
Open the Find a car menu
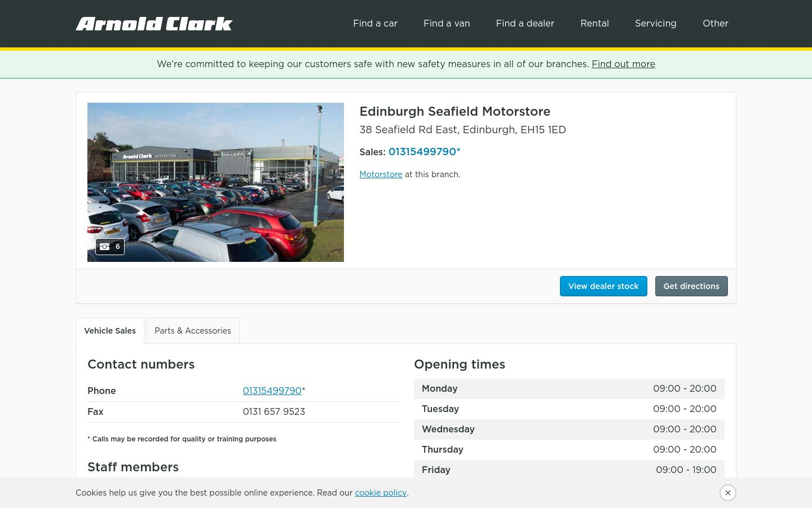(x=375, y=23)
